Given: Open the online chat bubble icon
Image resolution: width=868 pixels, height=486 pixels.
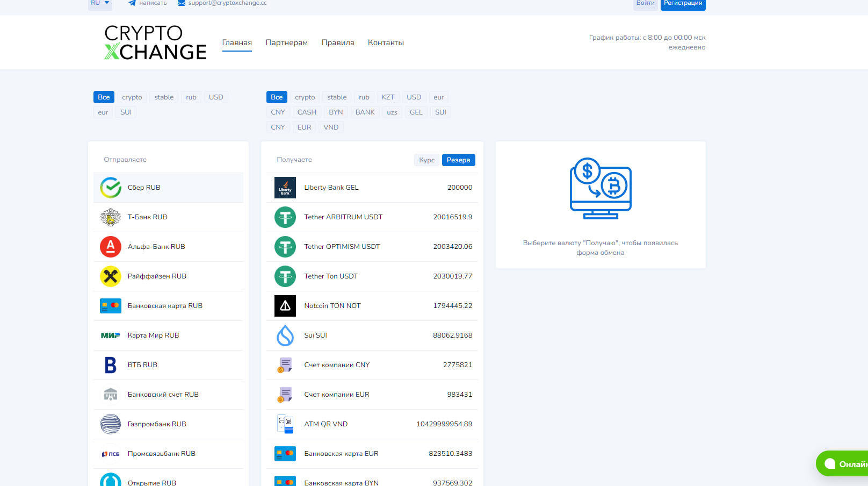Looking at the screenshot, I should (x=830, y=463).
